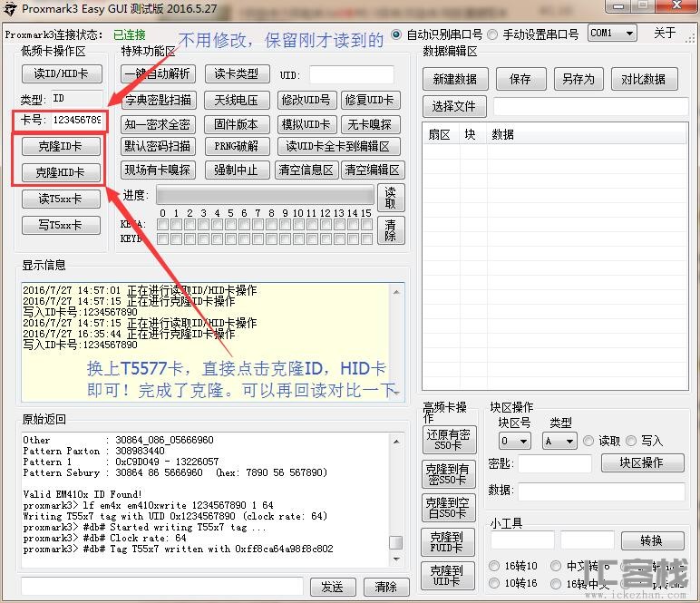The image size is (700, 603).
Task: Select 手动设置串口号 radio button
Action: pyautogui.click(x=492, y=34)
